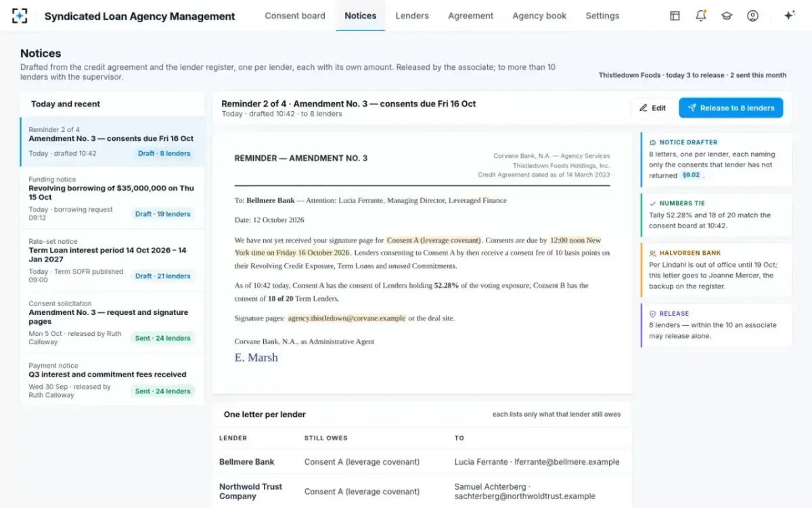Click Bellmere Bank's Consent A still-owes cell

(362, 462)
